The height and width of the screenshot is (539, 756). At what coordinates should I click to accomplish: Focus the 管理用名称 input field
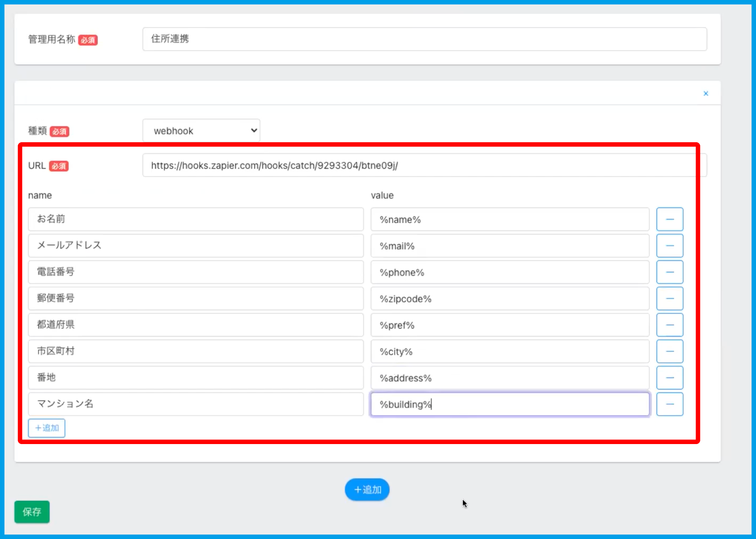[424, 39]
